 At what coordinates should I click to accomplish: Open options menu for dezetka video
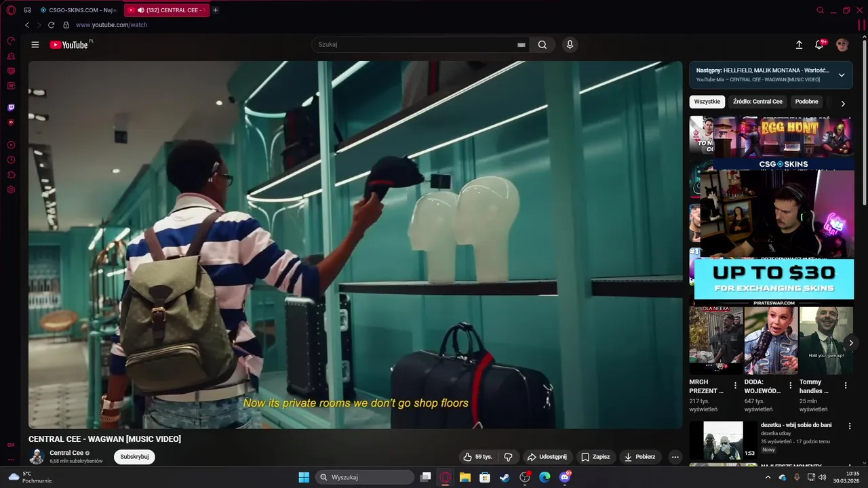point(848,426)
